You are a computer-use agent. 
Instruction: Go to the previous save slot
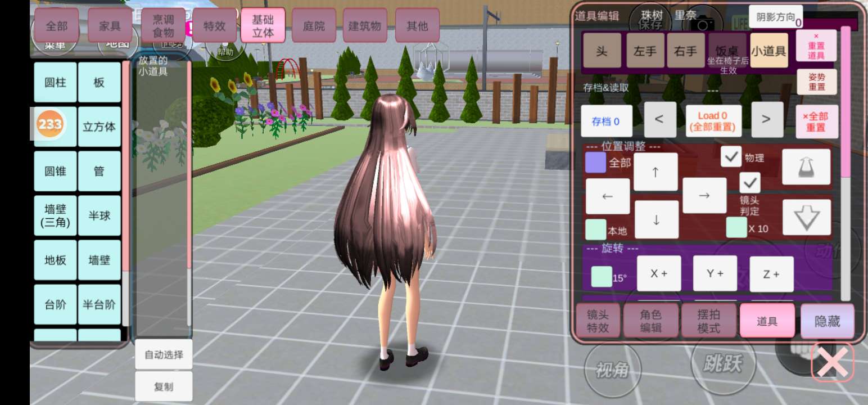pyautogui.click(x=660, y=119)
